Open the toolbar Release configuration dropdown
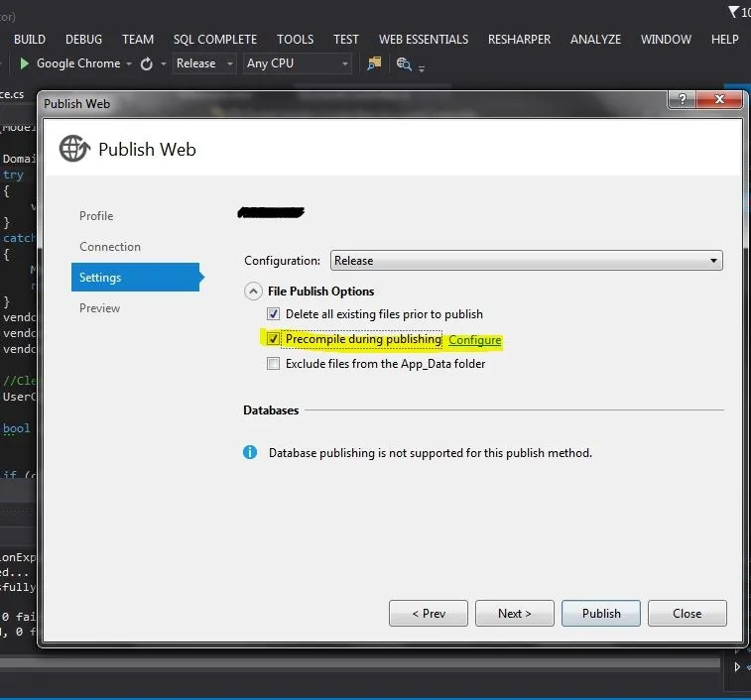This screenshot has height=700, width=751. tap(204, 63)
